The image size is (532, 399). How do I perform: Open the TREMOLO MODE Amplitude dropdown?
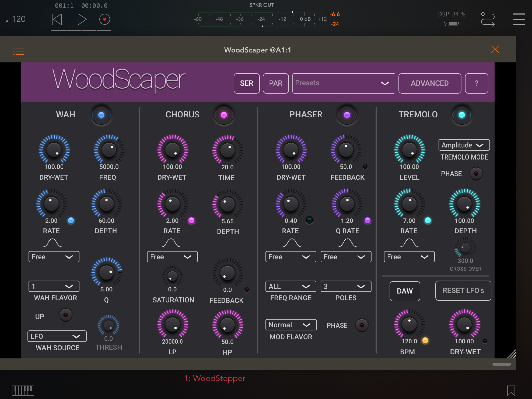464,145
